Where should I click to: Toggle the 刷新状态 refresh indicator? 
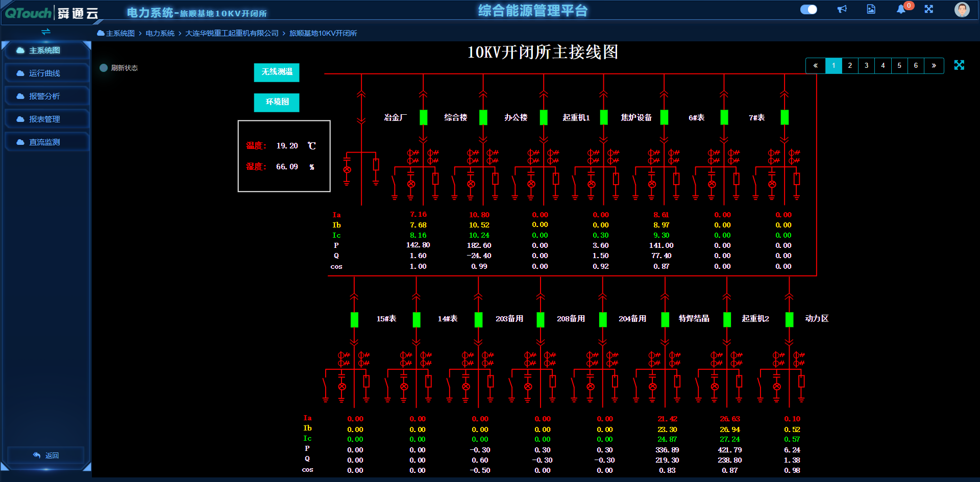click(104, 68)
